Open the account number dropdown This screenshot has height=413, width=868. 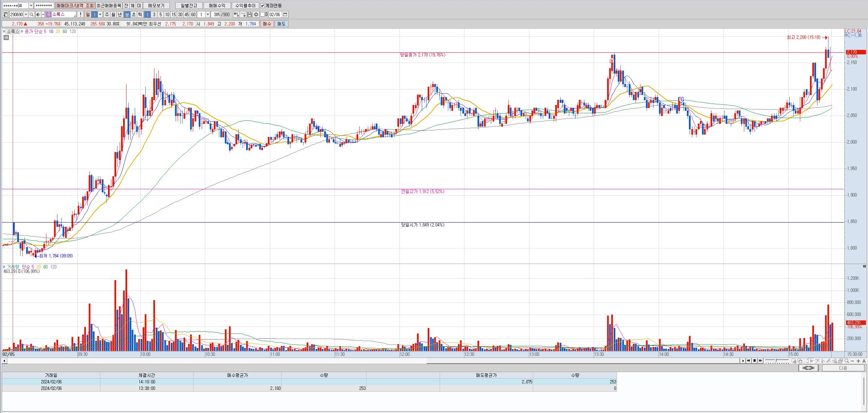coord(31,6)
